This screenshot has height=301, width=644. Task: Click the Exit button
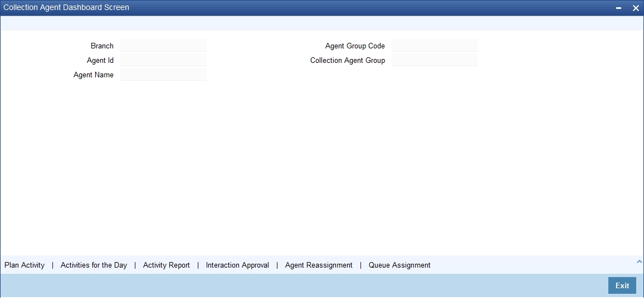pyautogui.click(x=622, y=285)
